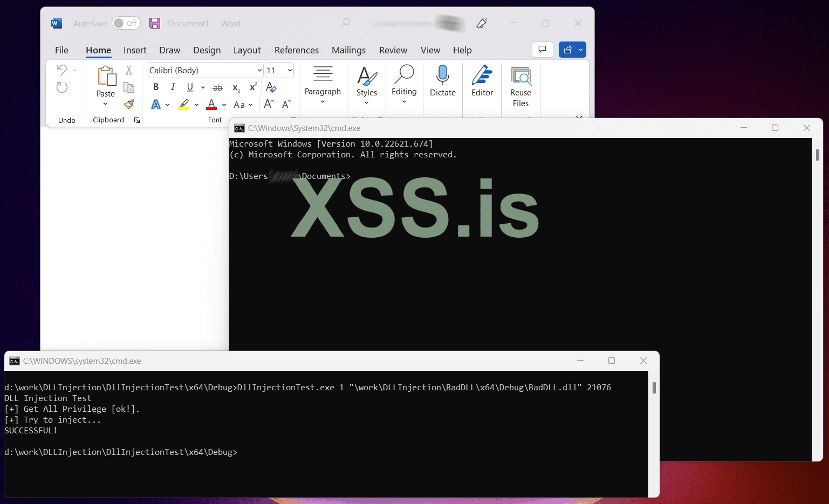Click the Paste clipboard icon
Screen dimensions: 829x504
tap(106, 76)
